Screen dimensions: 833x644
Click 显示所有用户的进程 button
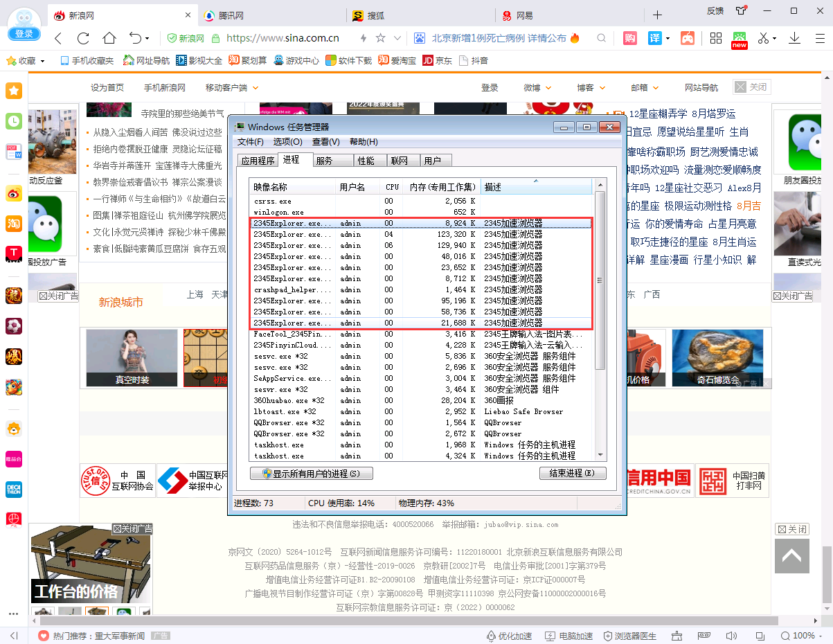(x=312, y=474)
